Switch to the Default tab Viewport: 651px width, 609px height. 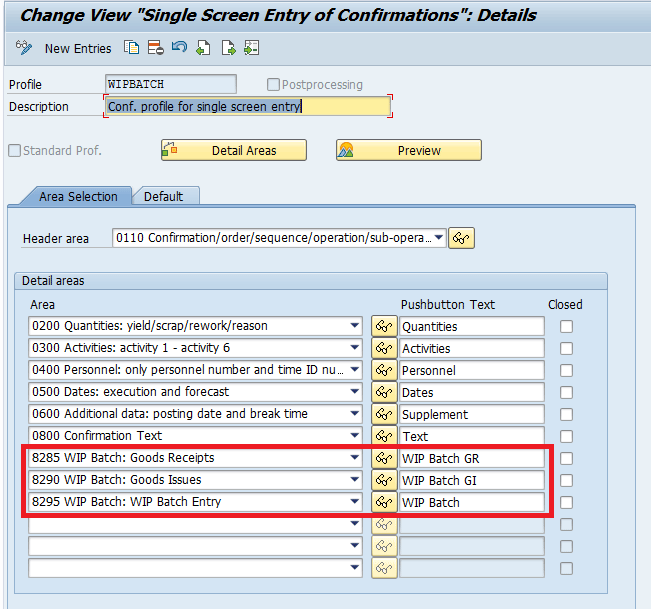(x=163, y=196)
